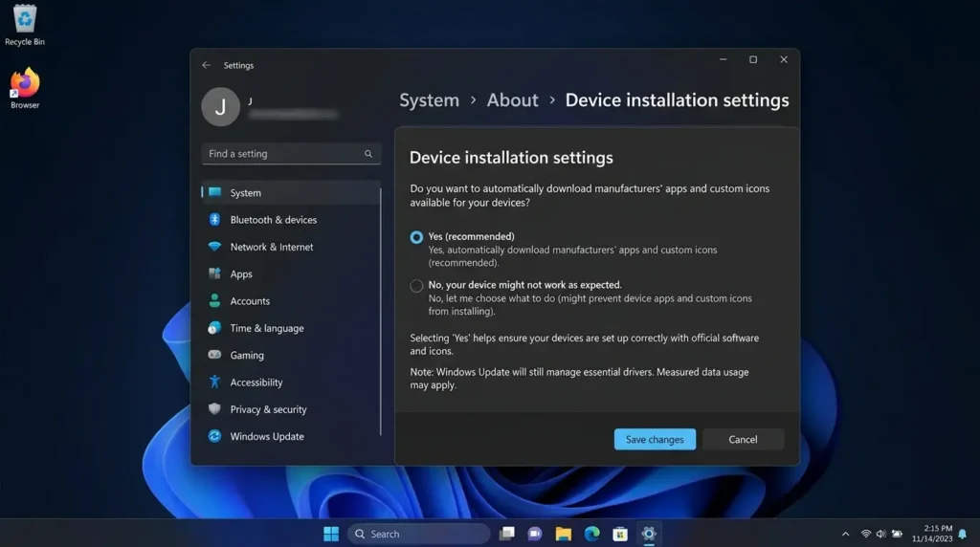
Task: Click the System breadcrumb link
Action: (x=429, y=99)
